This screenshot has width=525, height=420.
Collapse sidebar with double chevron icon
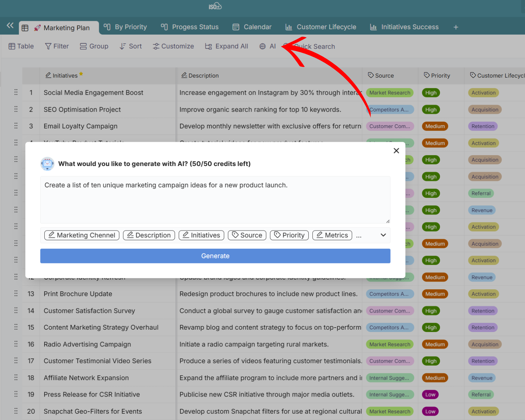click(x=10, y=26)
